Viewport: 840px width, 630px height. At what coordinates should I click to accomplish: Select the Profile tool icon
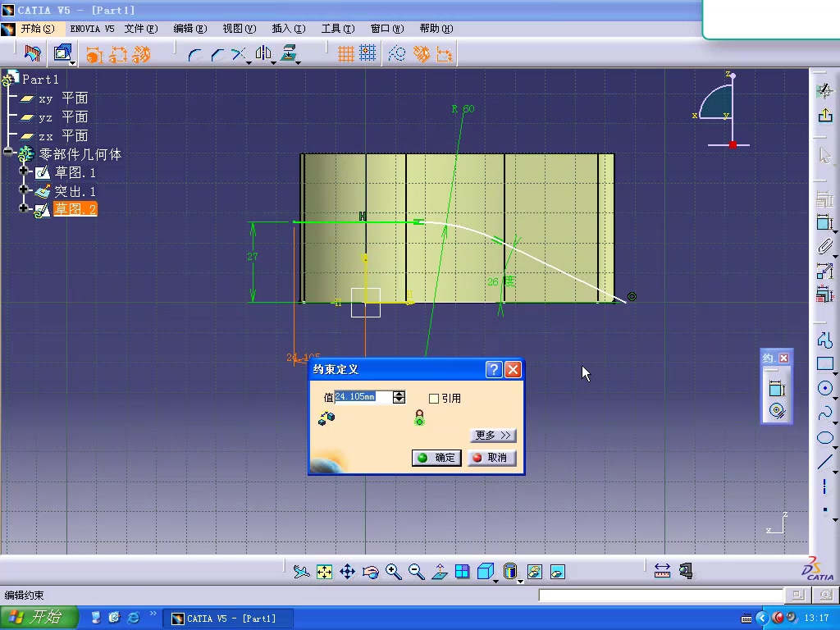coord(825,340)
